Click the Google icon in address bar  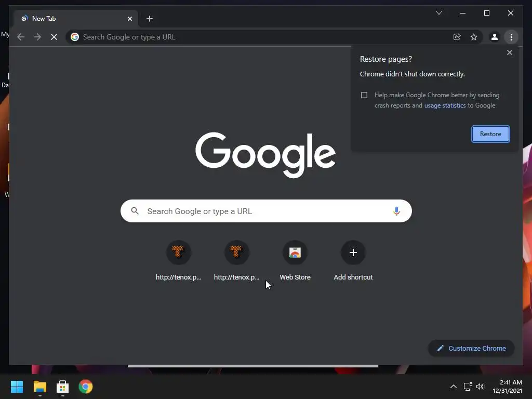75,37
